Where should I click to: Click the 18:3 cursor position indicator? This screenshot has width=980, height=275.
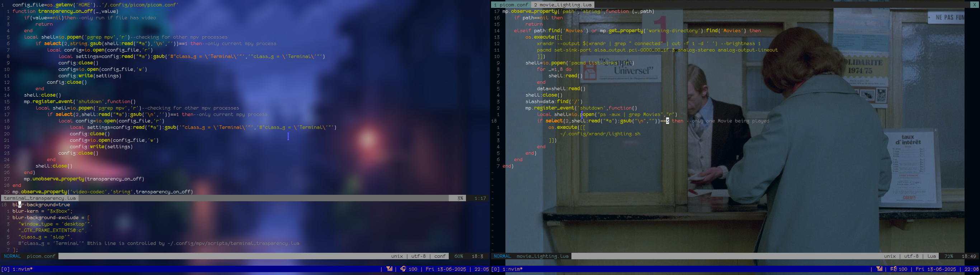[x=477, y=256]
